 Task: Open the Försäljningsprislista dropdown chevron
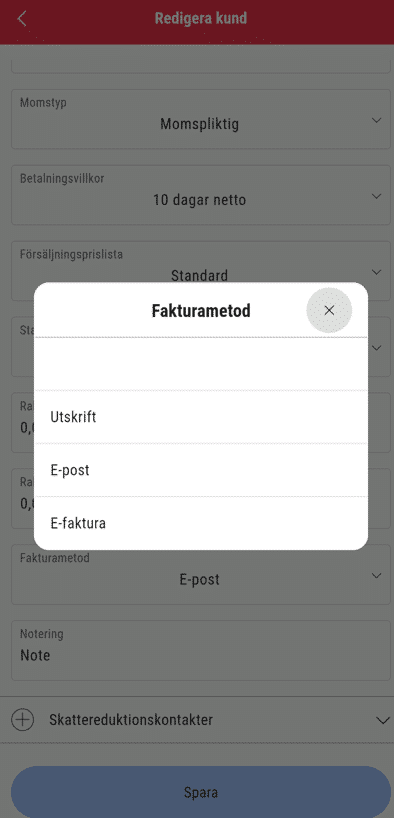point(376,272)
